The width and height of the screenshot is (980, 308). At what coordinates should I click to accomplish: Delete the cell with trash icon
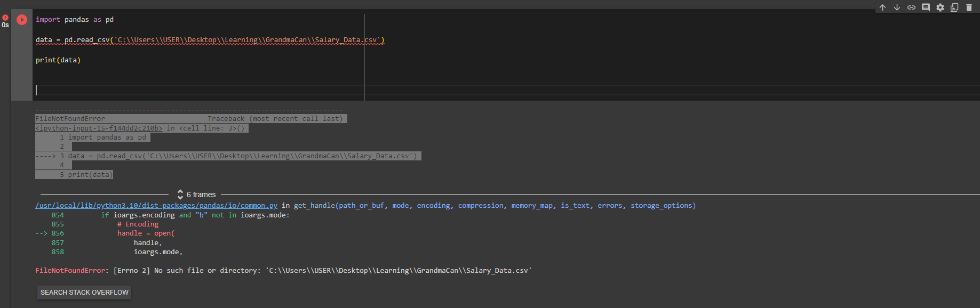coord(969,7)
